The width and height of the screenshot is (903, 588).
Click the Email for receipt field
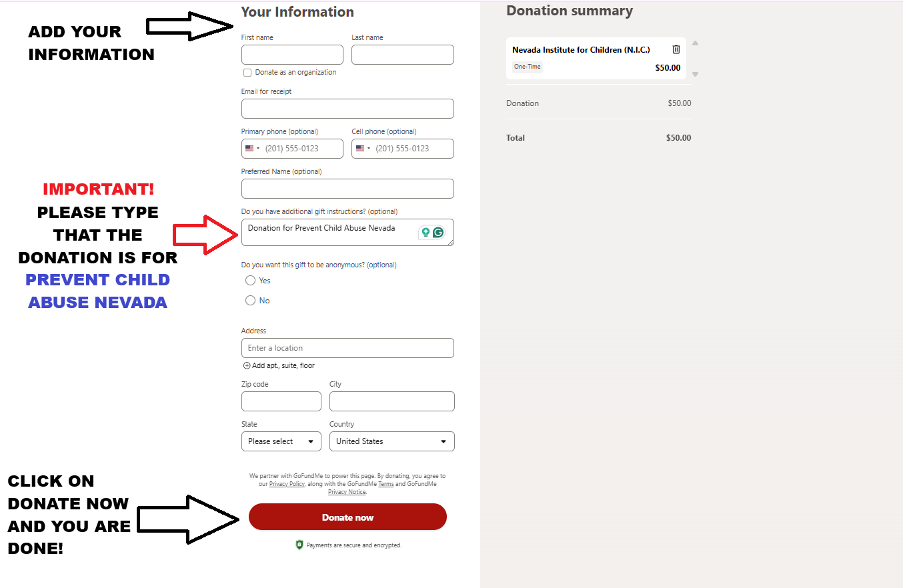347,109
